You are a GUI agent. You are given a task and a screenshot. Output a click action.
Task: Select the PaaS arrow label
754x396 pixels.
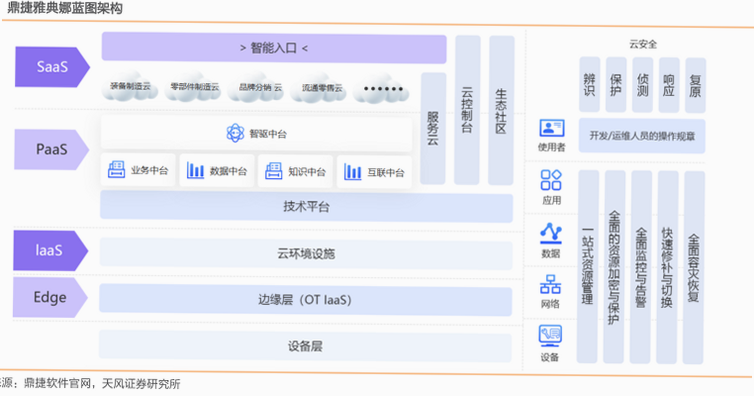[x=51, y=149]
